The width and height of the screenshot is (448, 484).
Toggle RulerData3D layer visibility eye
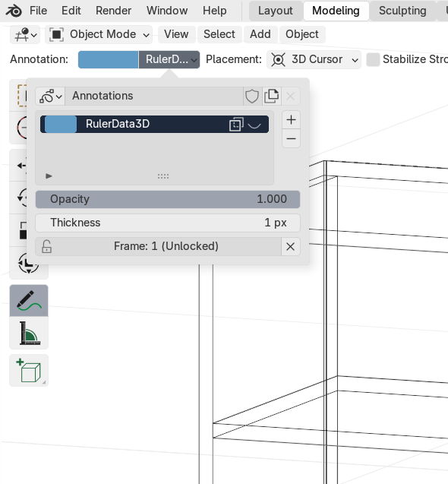click(254, 125)
